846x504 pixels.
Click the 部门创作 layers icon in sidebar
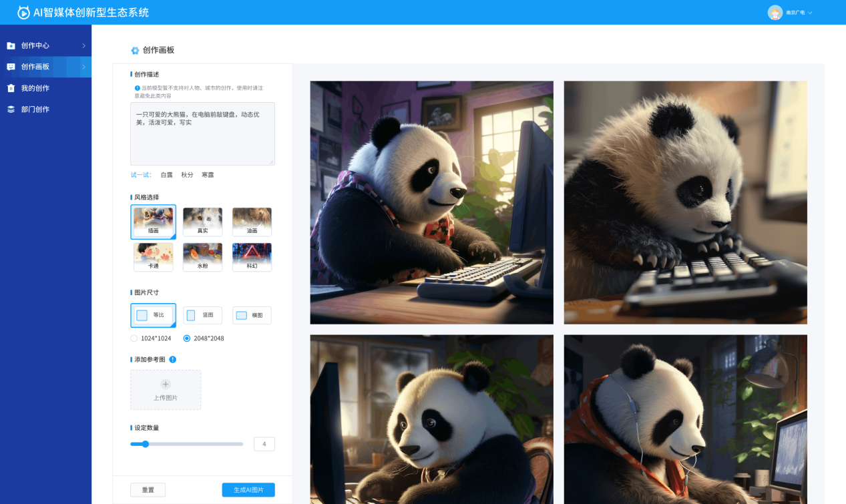[x=11, y=109]
